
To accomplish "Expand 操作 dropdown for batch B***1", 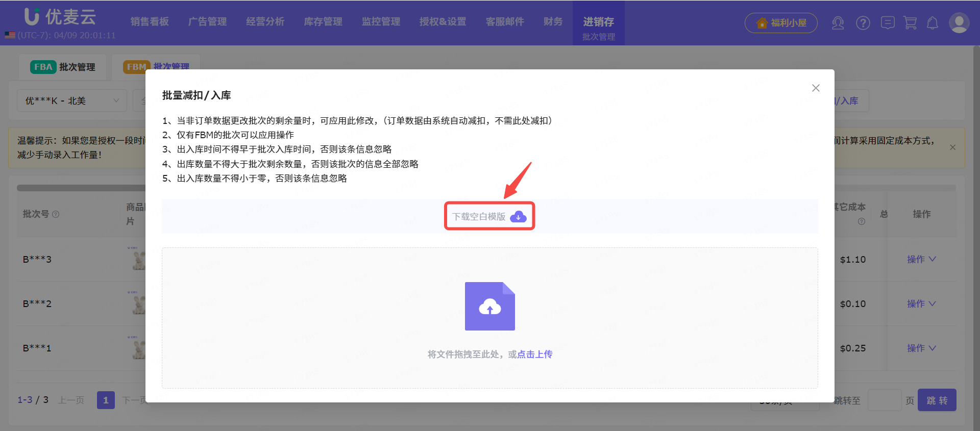I will 921,348.
